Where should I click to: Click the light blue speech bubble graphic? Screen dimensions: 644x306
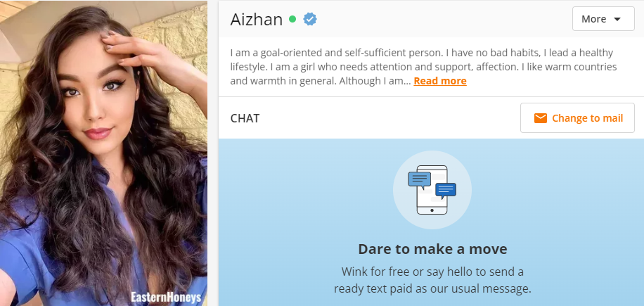(419, 179)
